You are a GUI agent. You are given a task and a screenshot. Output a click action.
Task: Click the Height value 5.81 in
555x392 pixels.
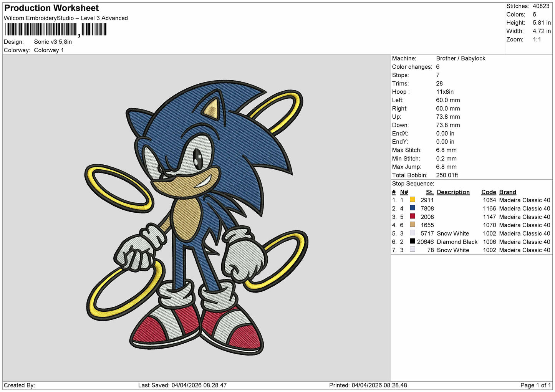[542, 23]
